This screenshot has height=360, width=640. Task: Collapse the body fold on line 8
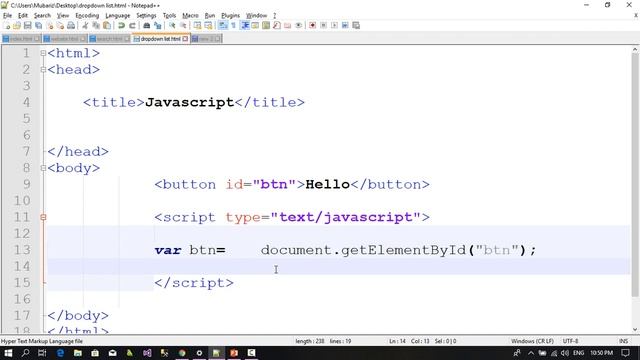(43, 168)
